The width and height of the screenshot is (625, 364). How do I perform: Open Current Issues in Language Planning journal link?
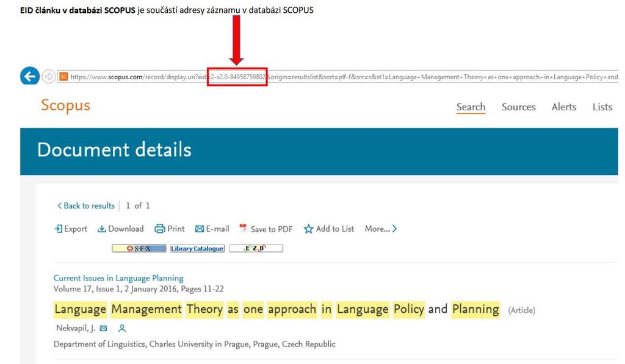118,279
